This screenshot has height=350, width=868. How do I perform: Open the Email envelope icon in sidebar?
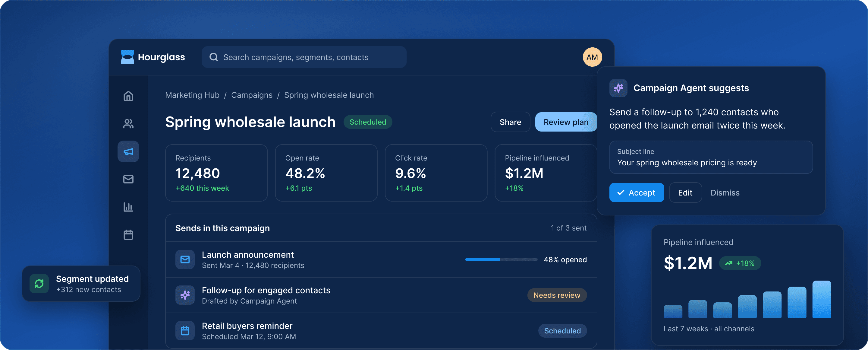click(x=128, y=179)
